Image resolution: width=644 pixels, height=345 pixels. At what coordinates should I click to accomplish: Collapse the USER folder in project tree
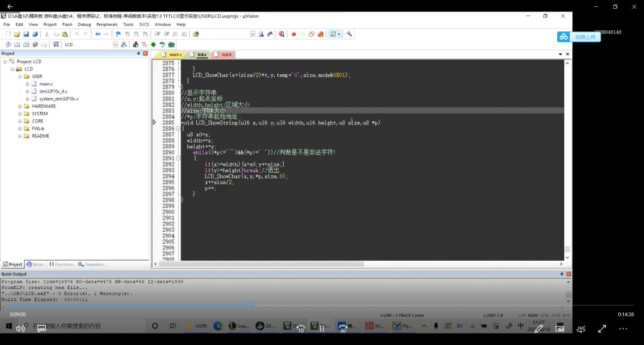(19, 76)
